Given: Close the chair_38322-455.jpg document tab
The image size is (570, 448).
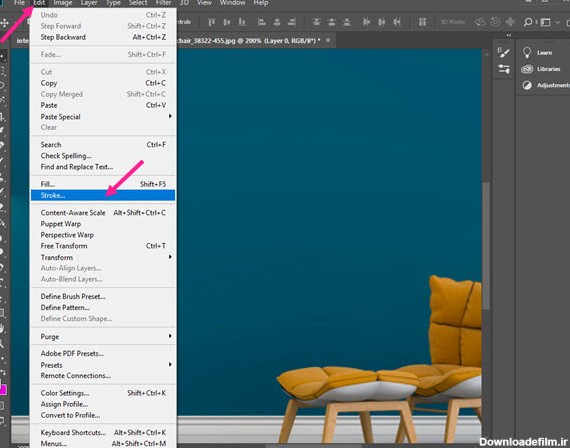Looking at the screenshot, I should 328,40.
